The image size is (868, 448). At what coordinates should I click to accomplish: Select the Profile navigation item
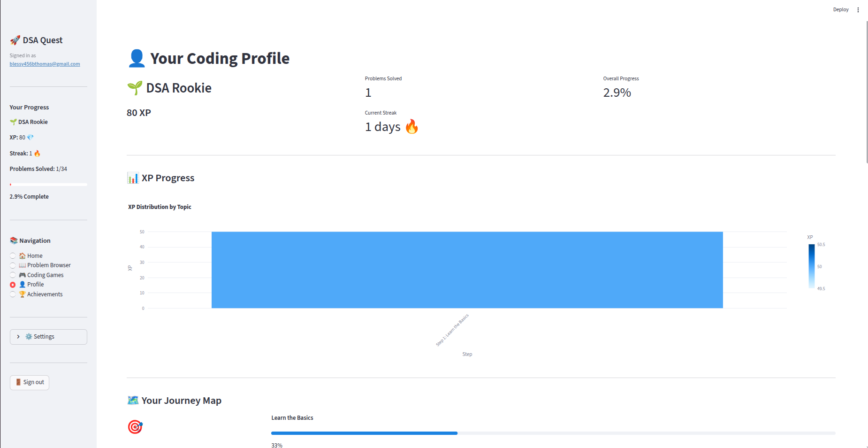(x=13, y=285)
